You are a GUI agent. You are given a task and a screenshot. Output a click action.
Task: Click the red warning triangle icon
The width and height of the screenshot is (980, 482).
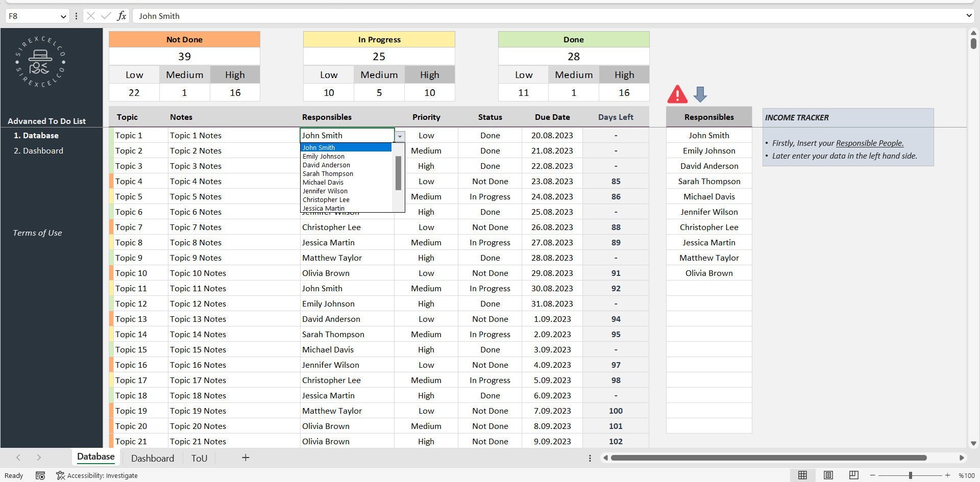[x=677, y=93]
